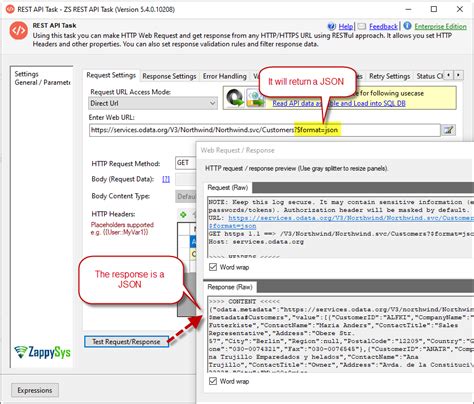The image size is (474, 404).
Task: Open the Feedback link
Action: 383,27
